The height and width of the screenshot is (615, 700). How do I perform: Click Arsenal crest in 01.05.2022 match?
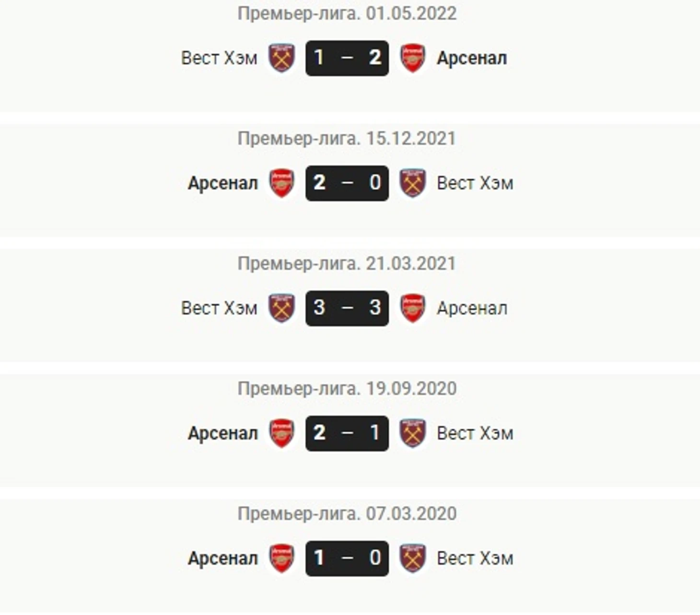(x=413, y=58)
